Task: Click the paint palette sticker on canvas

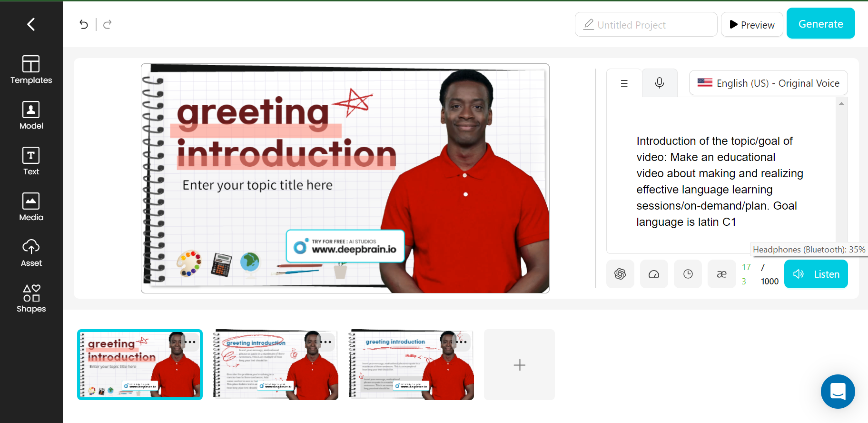Action: (189, 263)
